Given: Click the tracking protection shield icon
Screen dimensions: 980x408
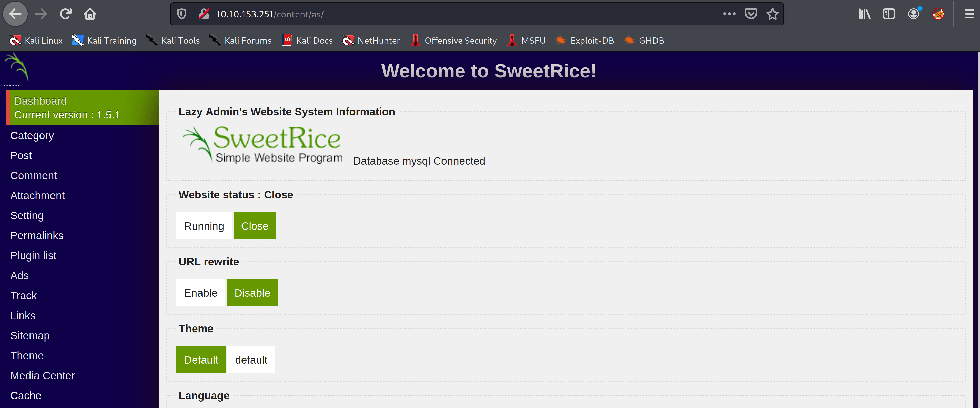Looking at the screenshot, I should (182, 14).
